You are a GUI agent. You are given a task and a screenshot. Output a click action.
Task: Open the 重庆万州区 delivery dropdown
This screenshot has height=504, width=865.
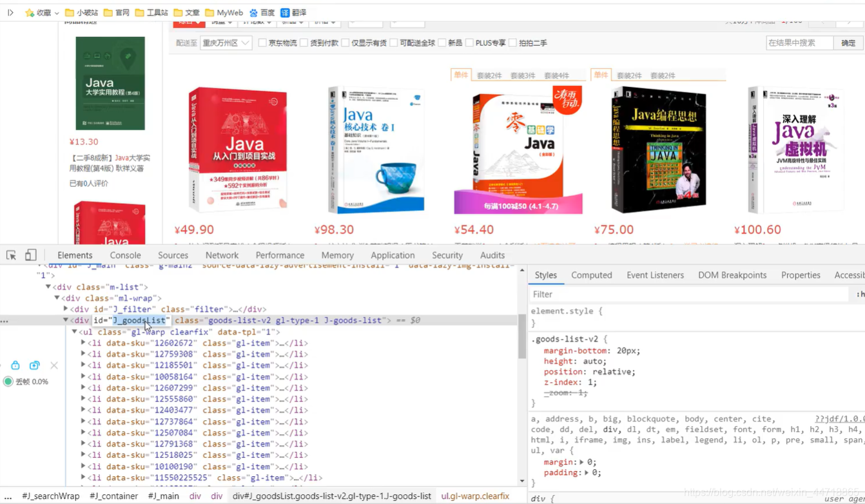click(x=226, y=43)
